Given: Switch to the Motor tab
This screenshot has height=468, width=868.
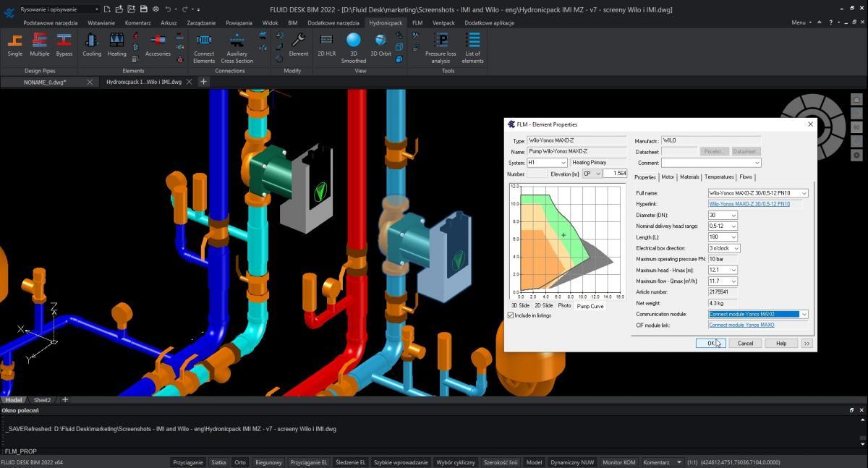Looking at the screenshot, I should (x=668, y=176).
